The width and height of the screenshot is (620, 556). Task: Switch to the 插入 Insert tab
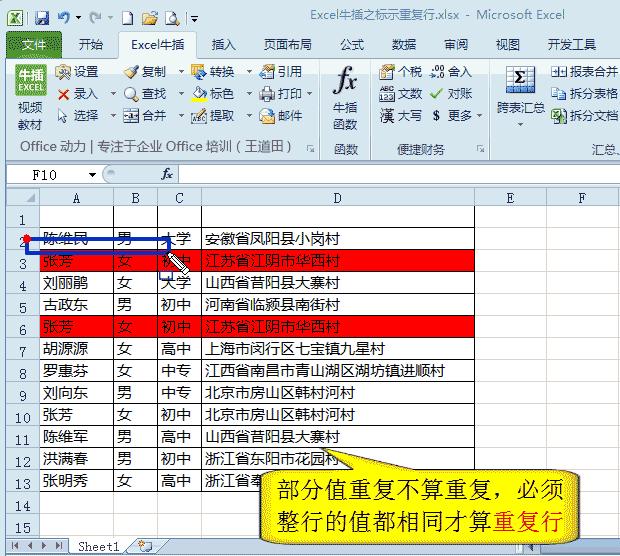[x=223, y=45]
